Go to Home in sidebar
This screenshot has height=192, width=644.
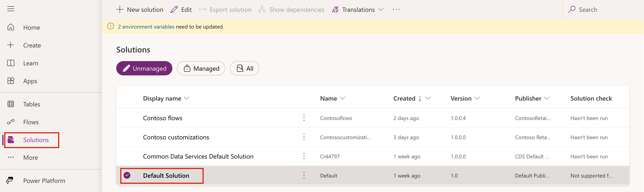32,28
